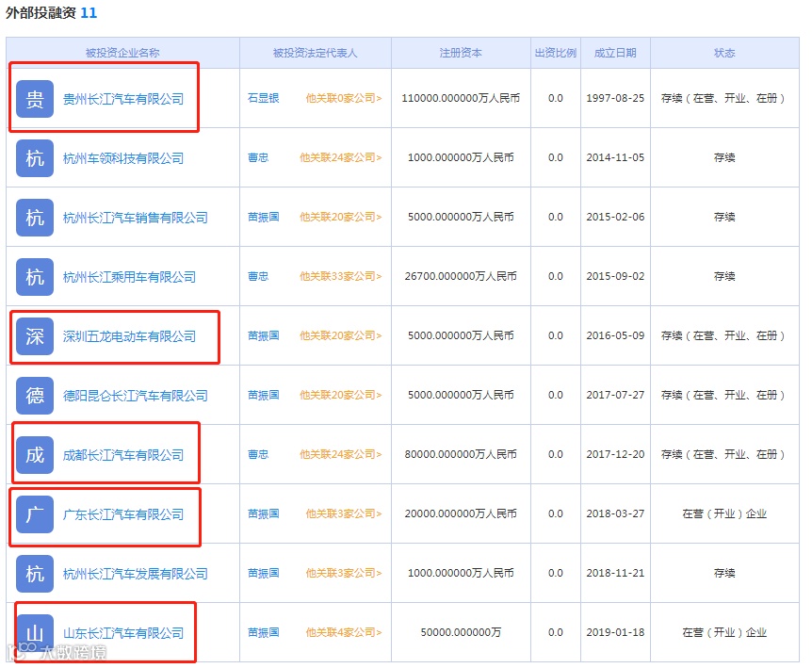The image size is (812, 668).
Task: Click the 山 icon for 山东长江汽车有限公司
Action: pos(35,633)
